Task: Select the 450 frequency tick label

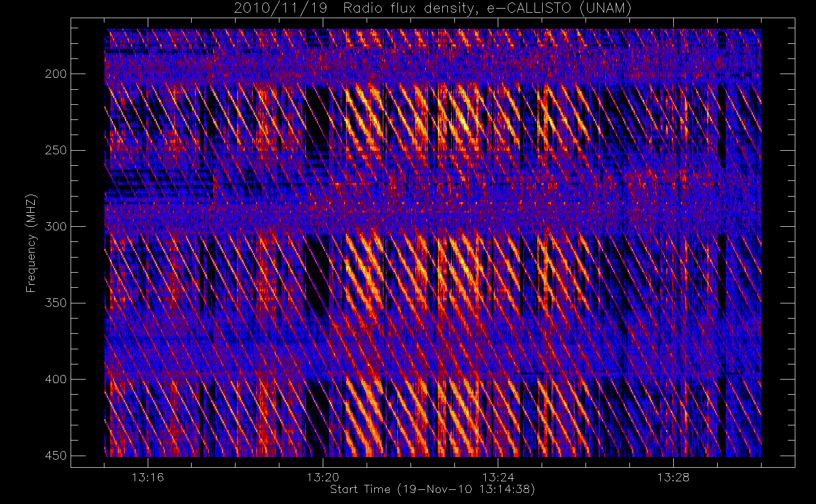Action: (55, 456)
